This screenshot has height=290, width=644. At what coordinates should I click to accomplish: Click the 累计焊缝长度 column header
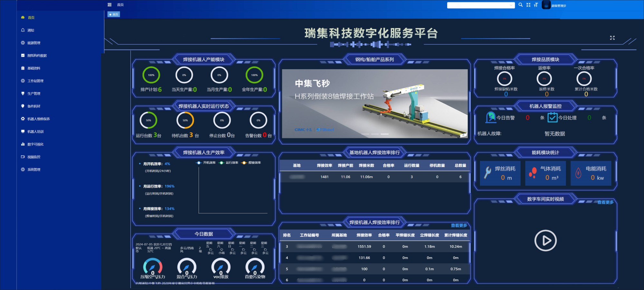[456, 235]
